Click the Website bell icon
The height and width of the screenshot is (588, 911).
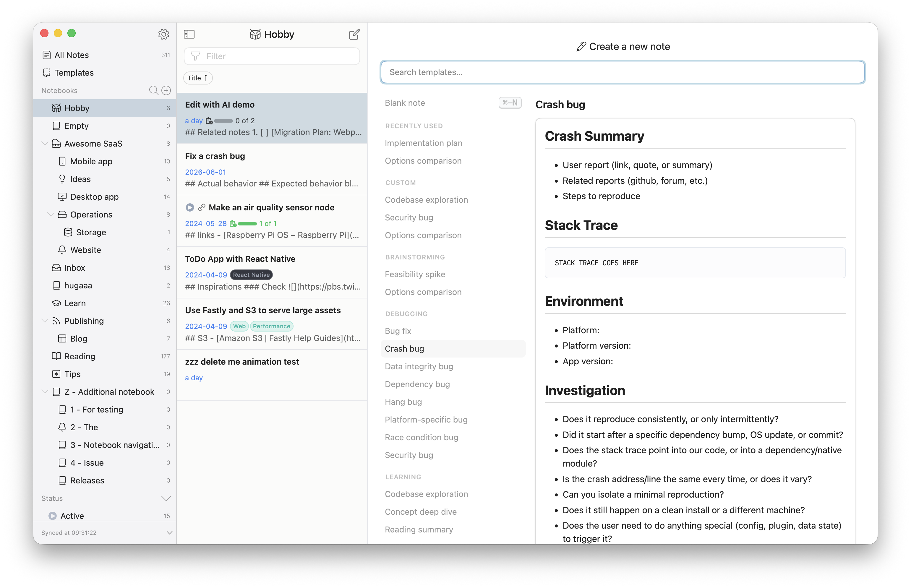62,250
